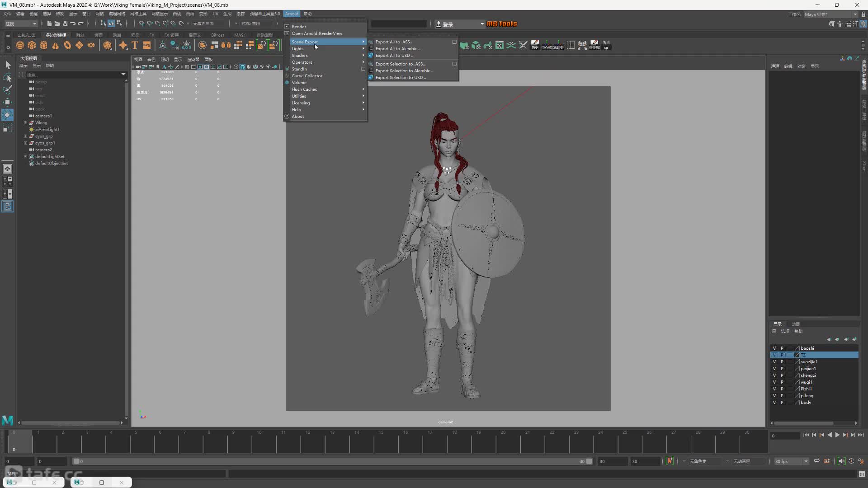This screenshot has height=488, width=868.
Task: Click the current frame input field
Action: click(x=786, y=436)
